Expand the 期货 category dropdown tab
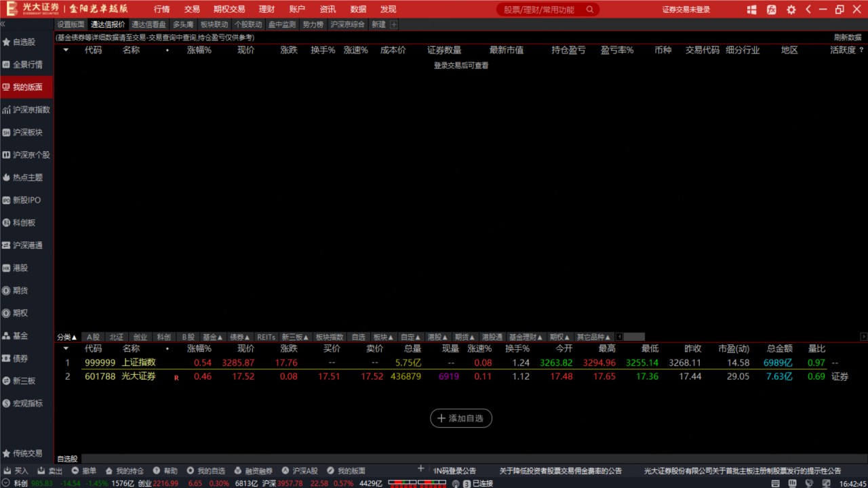868x488 pixels. [465, 337]
